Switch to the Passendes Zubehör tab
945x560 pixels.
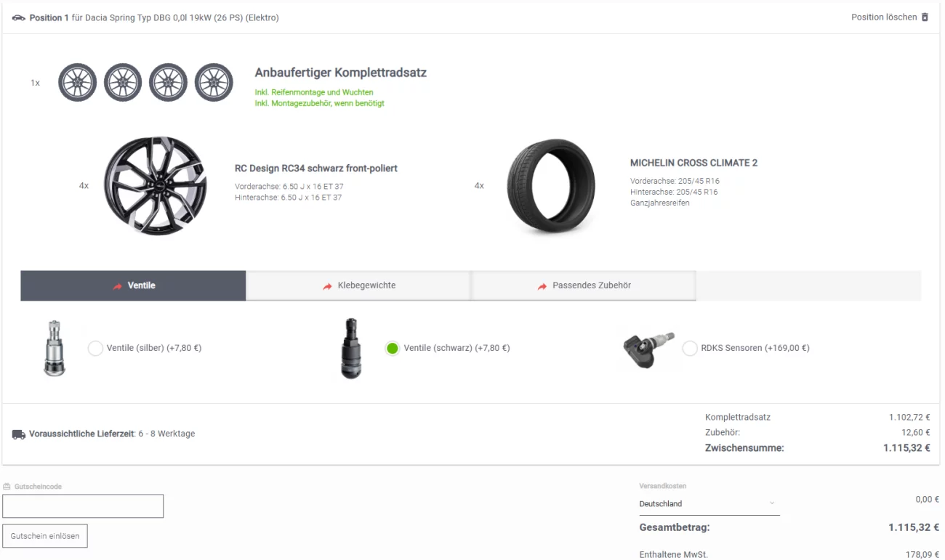click(584, 285)
